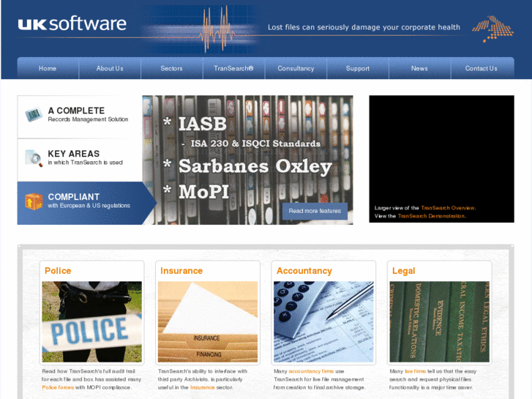Click the Sarbanes Oxley banner text
This screenshot has height=399, width=532.
(255, 166)
